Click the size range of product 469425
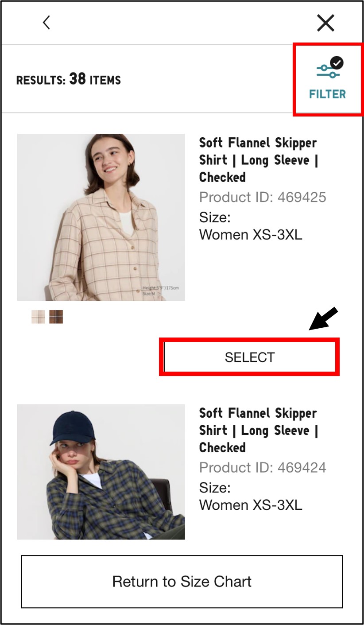The width and height of the screenshot is (364, 625). click(251, 234)
